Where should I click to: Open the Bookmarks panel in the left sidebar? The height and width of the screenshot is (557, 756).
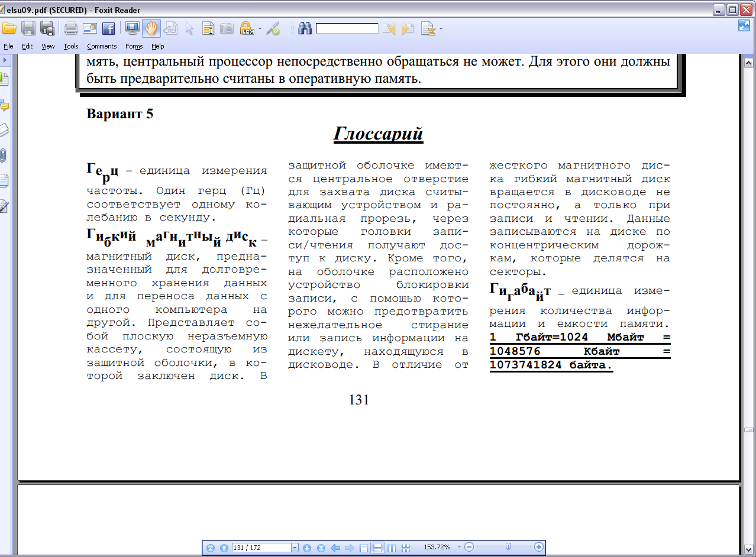tap(4, 79)
